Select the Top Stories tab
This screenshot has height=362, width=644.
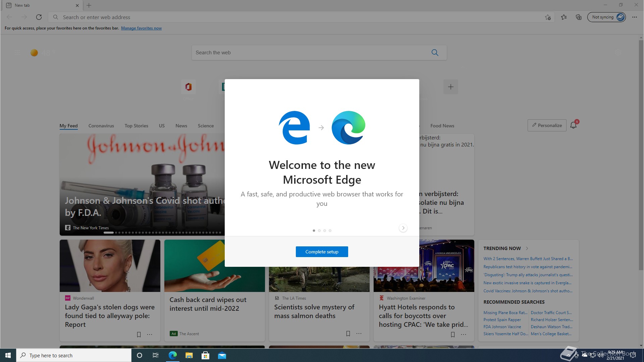[136, 126]
